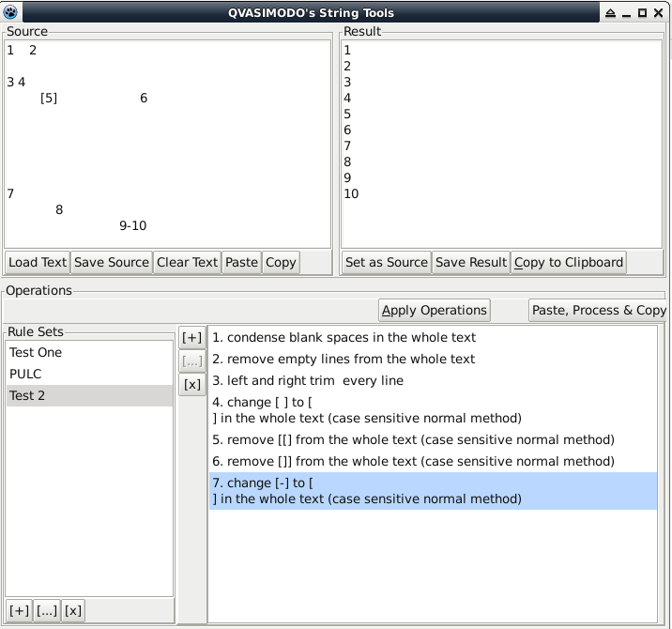672x629 pixels.
Task: Select operation 5 remove [[]
Action: tap(433, 439)
